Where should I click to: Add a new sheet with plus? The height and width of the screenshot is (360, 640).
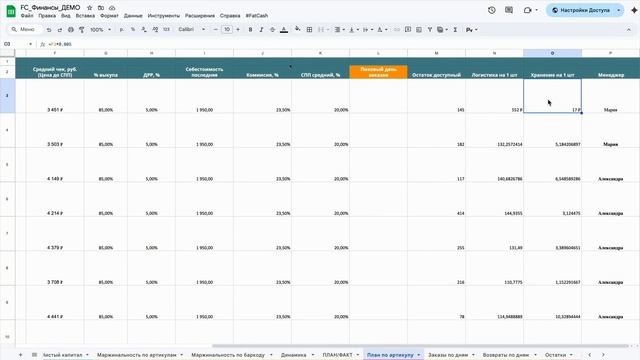(x=20, y=355)
